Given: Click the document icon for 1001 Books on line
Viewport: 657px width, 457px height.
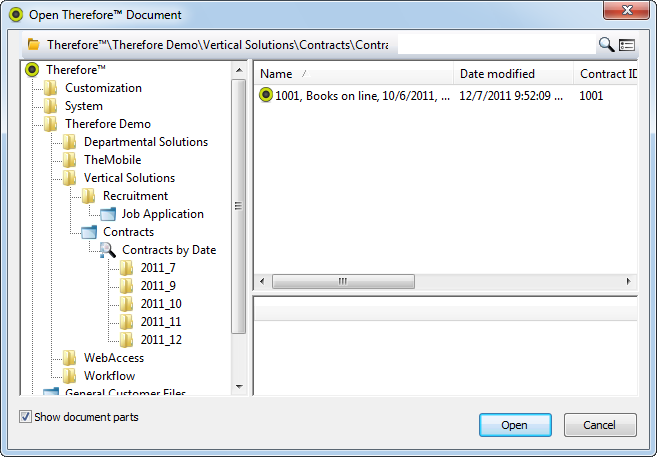Looking at the screenshot, I should pos(266,95).
